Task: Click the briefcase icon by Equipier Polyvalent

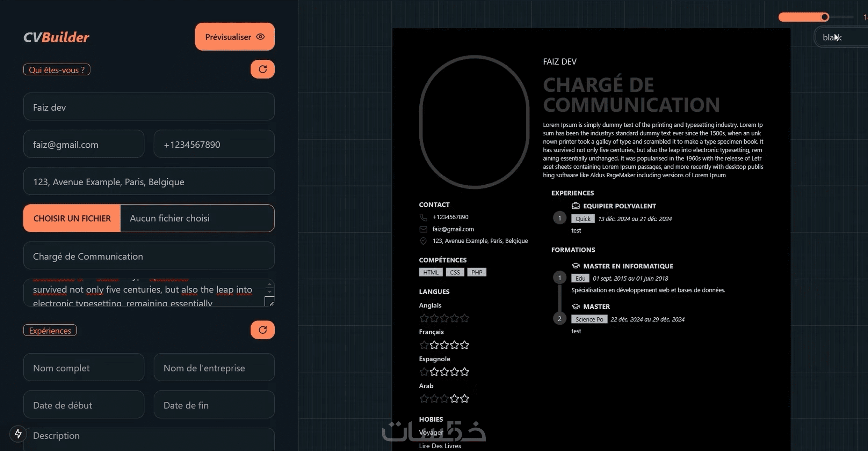Action: point(575,206)
